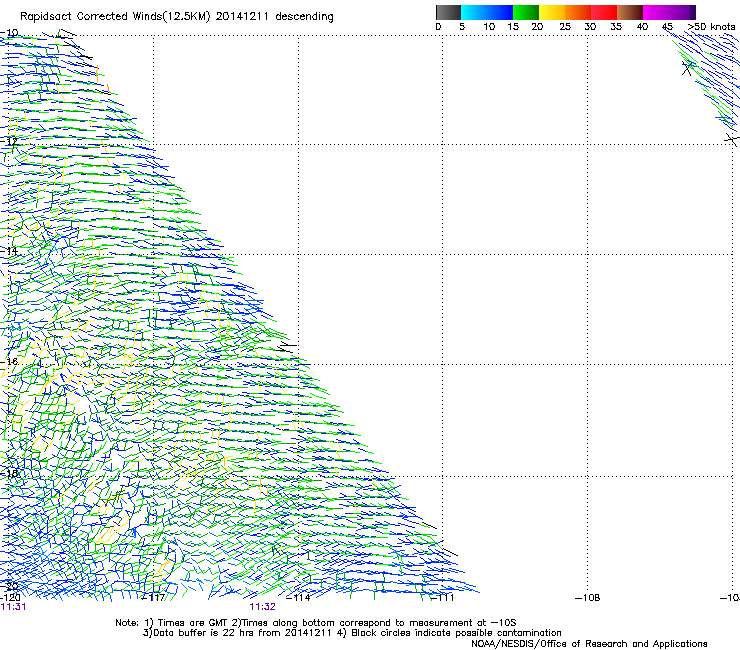Click the 'Note: 1) Times are GMT' line
The height and width of the screenshot is (650, 740).
coord(316,623)
